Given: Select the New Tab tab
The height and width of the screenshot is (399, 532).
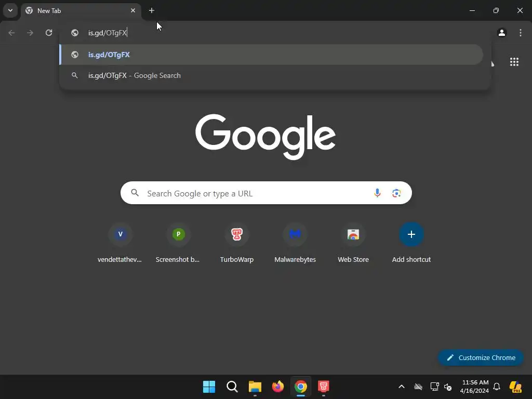Looking at the screenshot, I should [81, 11].
